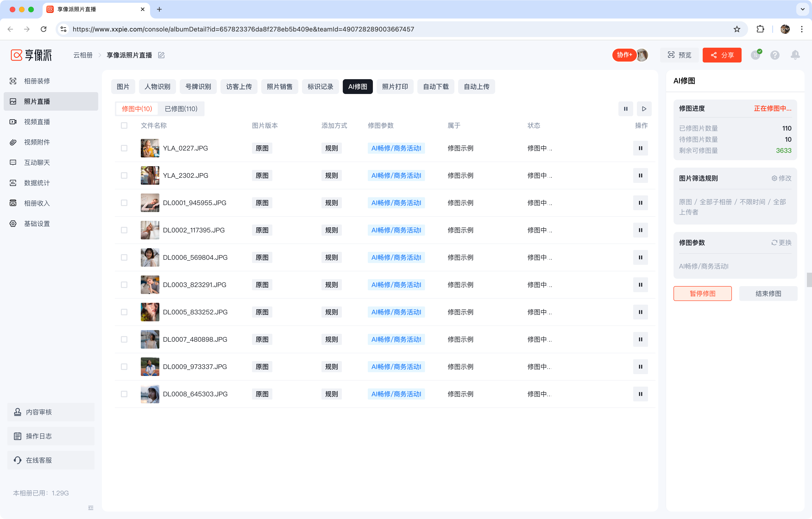The width and height of the screenshot is (812, 519).
Task: Open 数据统计 in the sidebar
Action: tap(37, 183)
